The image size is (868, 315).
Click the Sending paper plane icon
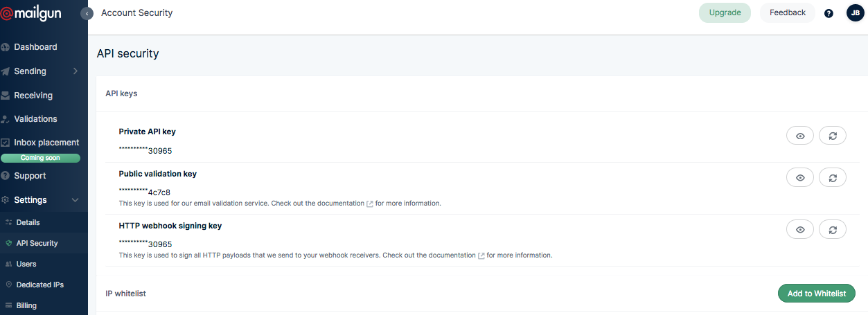5,71
